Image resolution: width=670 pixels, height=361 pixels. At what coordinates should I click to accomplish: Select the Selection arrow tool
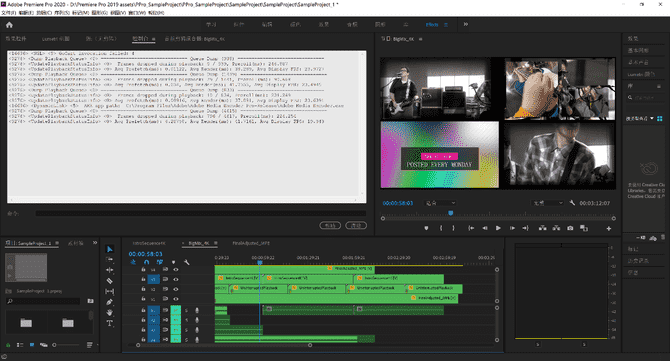[x=109, y=249]
